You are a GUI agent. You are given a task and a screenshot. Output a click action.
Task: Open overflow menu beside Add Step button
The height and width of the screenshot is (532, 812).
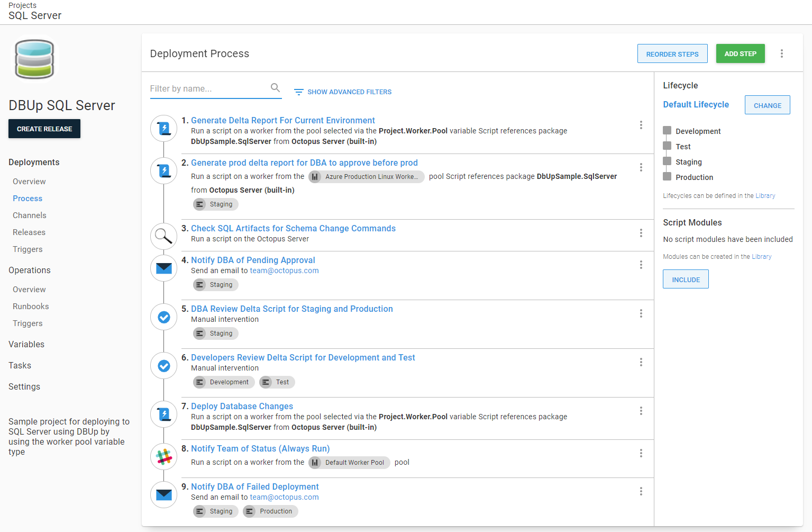click(x=781, y=53)
